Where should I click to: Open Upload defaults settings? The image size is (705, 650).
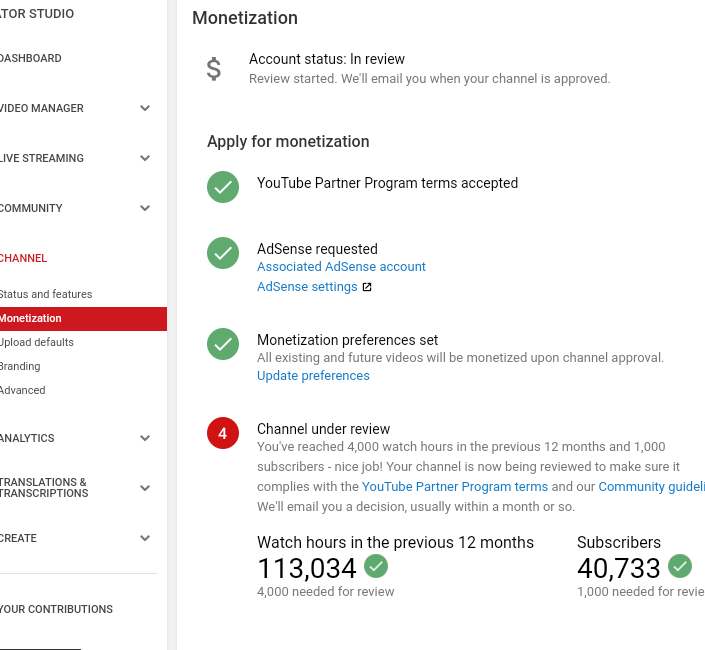[36, 342]
